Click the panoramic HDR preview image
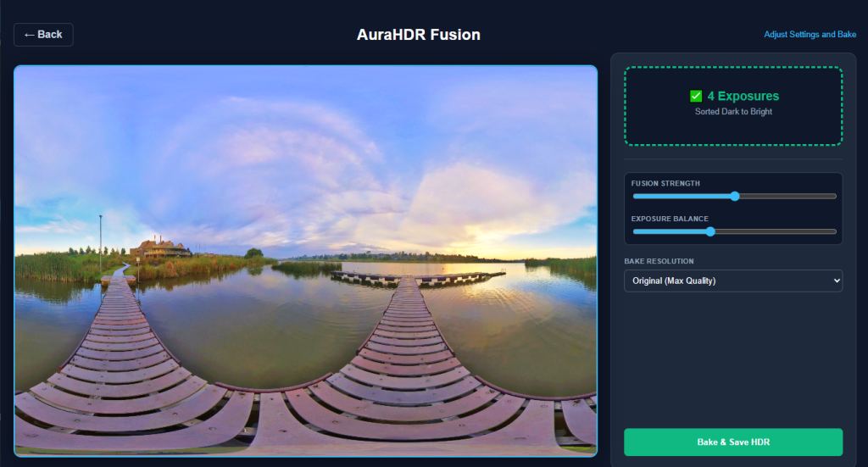Viewport: 868px width, 467px height. pyautogui.click(x=305, y=260)
